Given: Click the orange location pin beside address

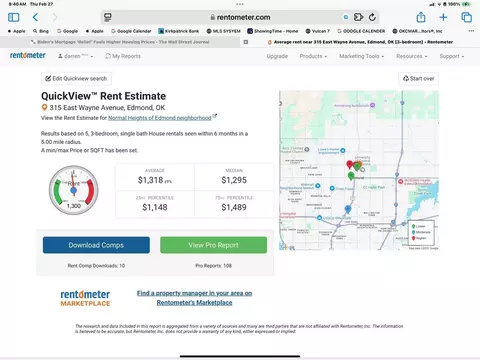Looking at the screenshot, I should 44,107.
